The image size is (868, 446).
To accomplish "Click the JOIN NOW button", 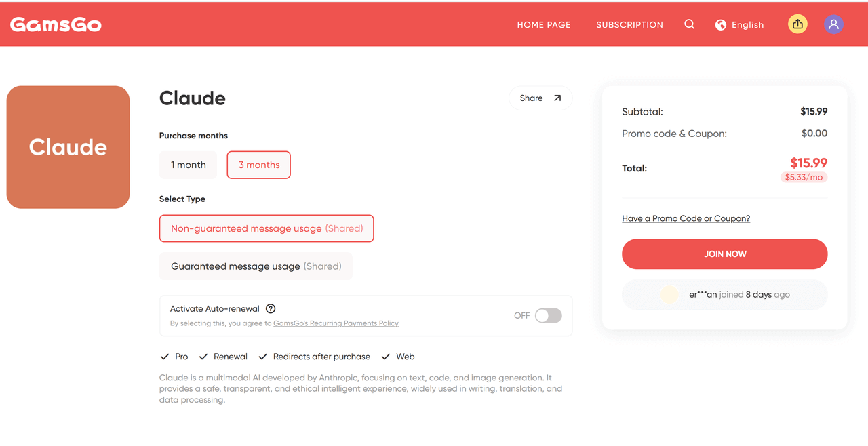I will tap(724, 254).
